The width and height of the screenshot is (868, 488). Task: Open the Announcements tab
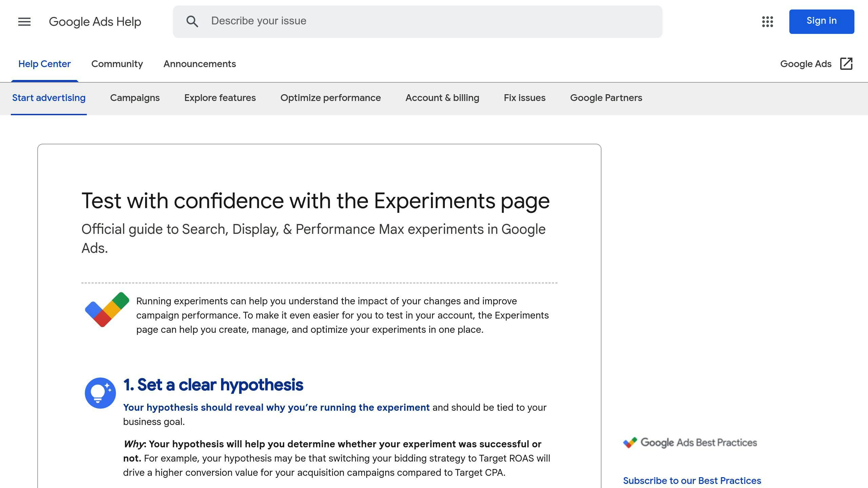200,64
